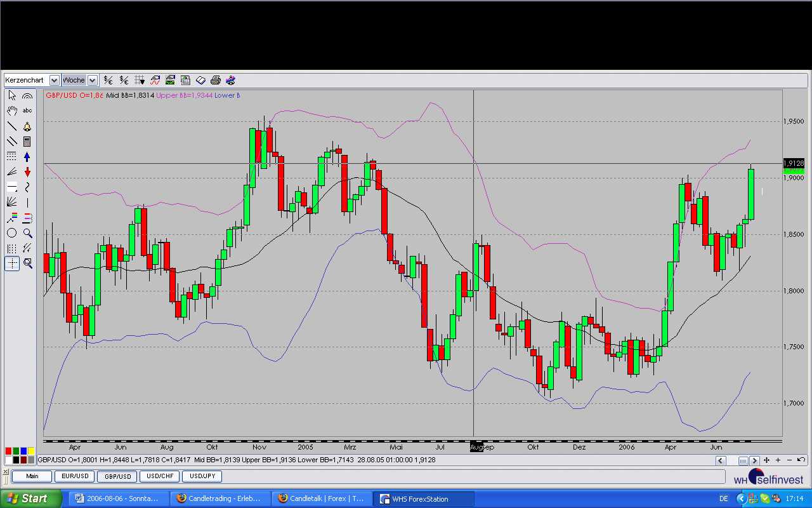
Task: Zoom in chart with plus button
Action: [778, 460]
